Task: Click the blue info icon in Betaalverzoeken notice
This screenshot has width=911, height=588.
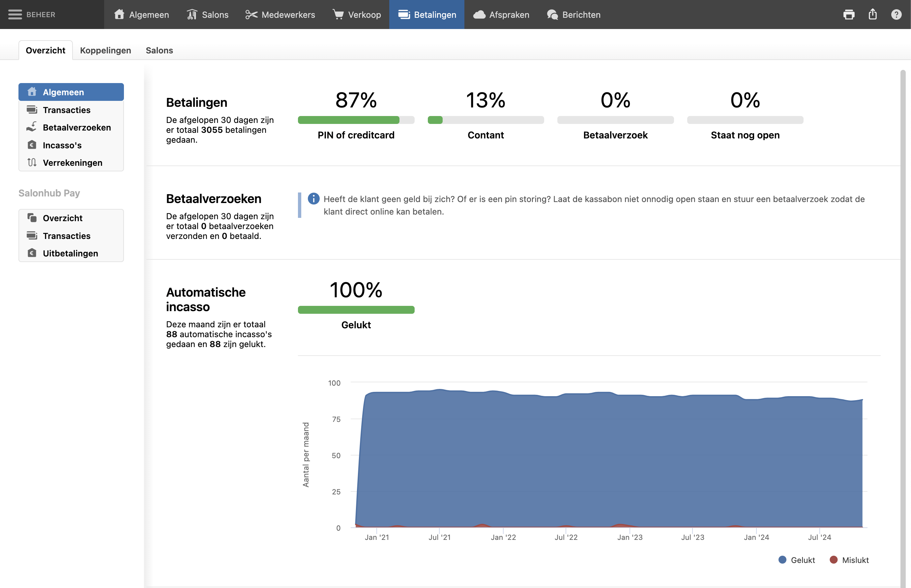Action: pos(313,199)
